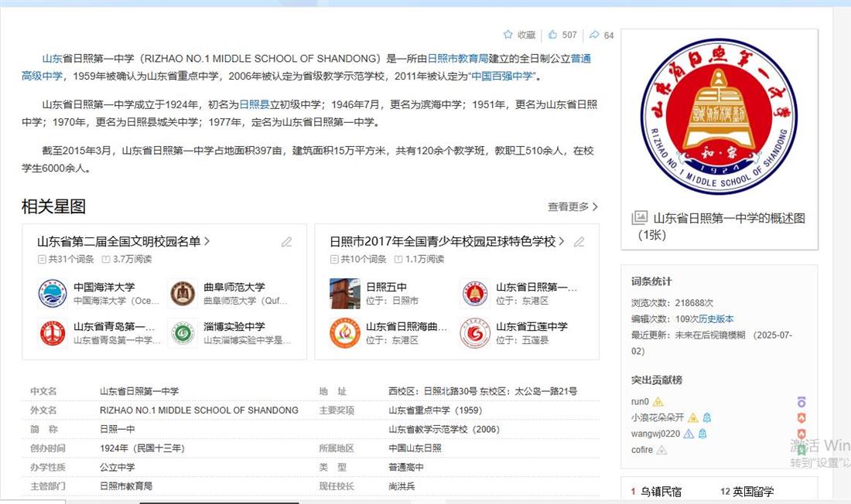Select the 山东省教学示范学校（2006）award
Image resolution: width=851 pixels, height=504 pixels.
[x=444, y=429]
